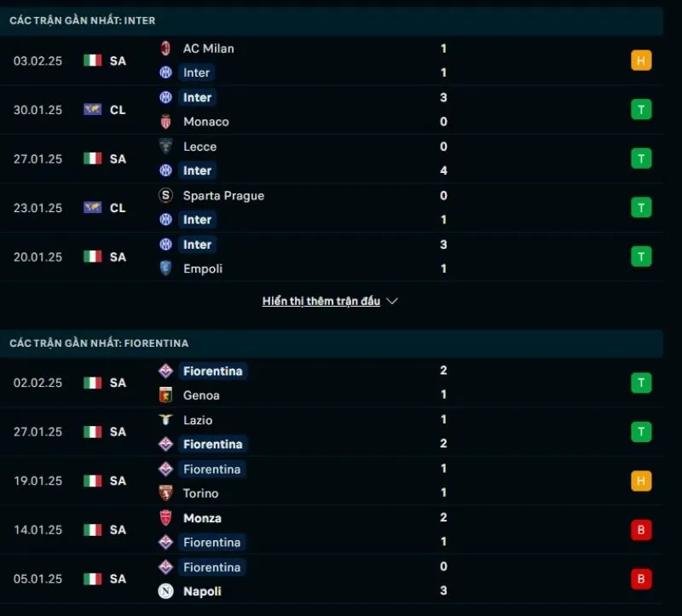
Task: Click the chevron beside Hiển thị thêm trận đấu
Action: pos(392,301)
